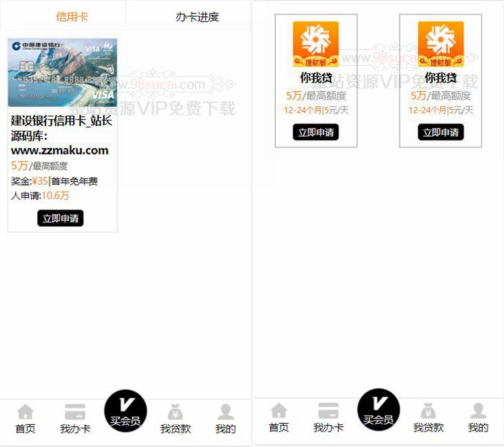Tap the first 你我贷 orange logo

[x=316, y=44]
